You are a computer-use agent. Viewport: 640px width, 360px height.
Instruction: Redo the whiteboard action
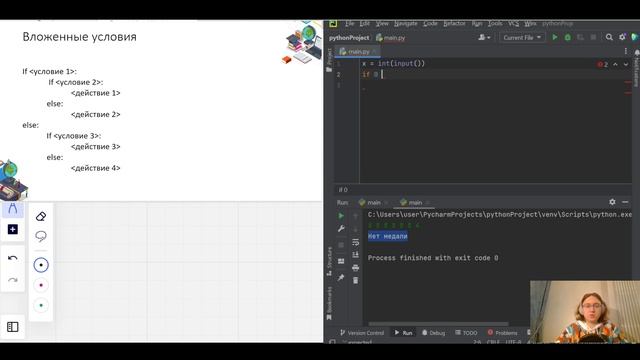(x=13, y=280)
